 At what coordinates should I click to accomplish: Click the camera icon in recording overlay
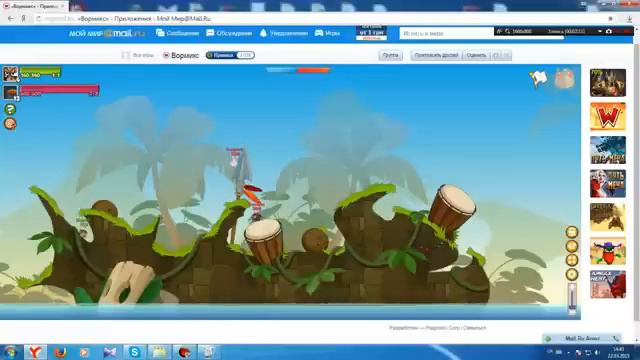tap(609, 31)
